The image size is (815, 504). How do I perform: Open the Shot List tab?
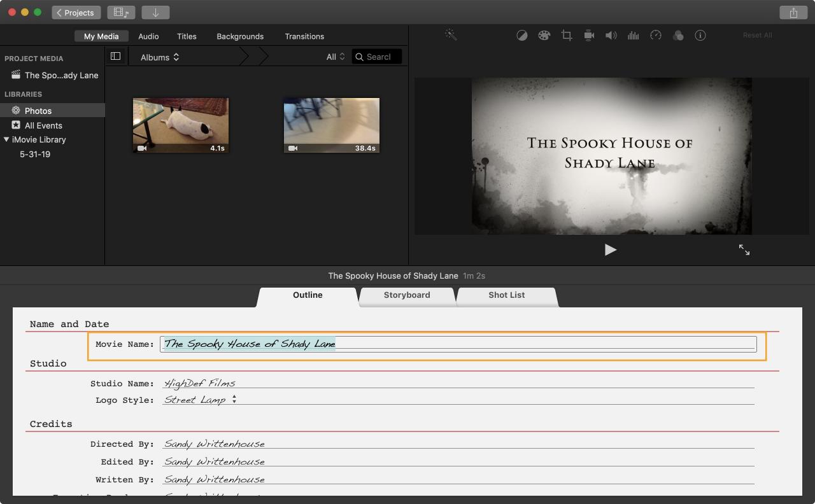[506, 295]
